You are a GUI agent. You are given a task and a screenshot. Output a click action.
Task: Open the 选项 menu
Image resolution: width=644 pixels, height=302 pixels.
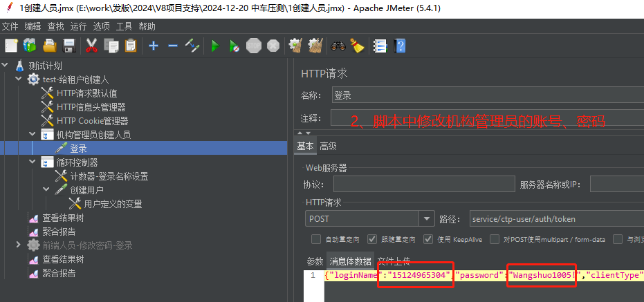[102, 27]
